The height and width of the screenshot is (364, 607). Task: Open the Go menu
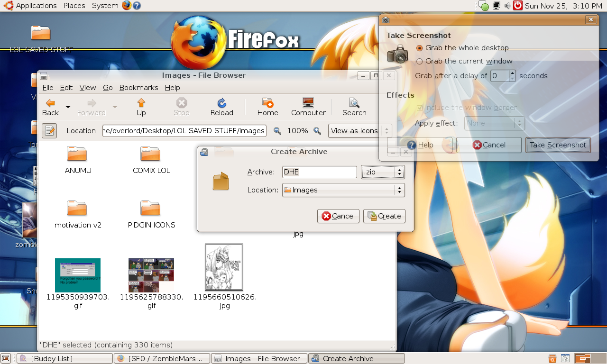coord(108,88)
